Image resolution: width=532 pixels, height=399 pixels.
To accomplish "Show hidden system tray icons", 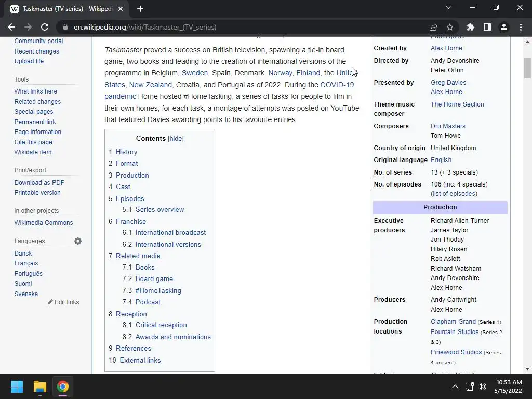I will pyautogui.click(x=455, y=387).
